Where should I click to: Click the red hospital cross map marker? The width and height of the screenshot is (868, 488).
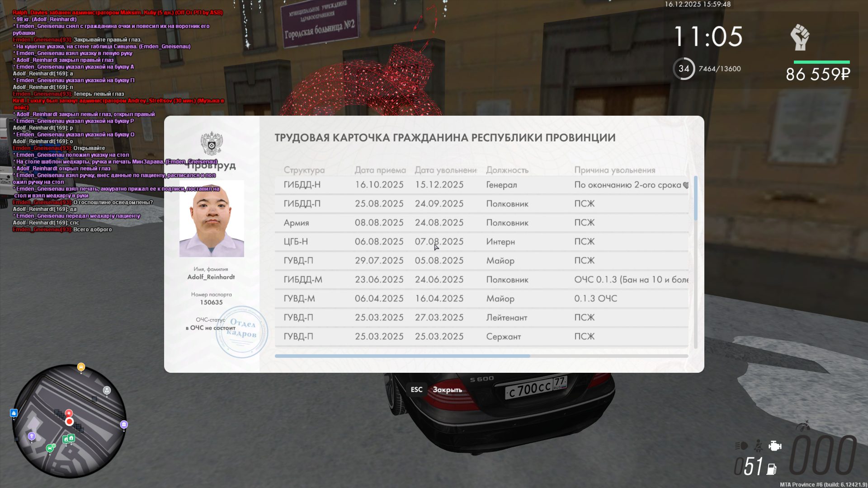click(69, 413)
